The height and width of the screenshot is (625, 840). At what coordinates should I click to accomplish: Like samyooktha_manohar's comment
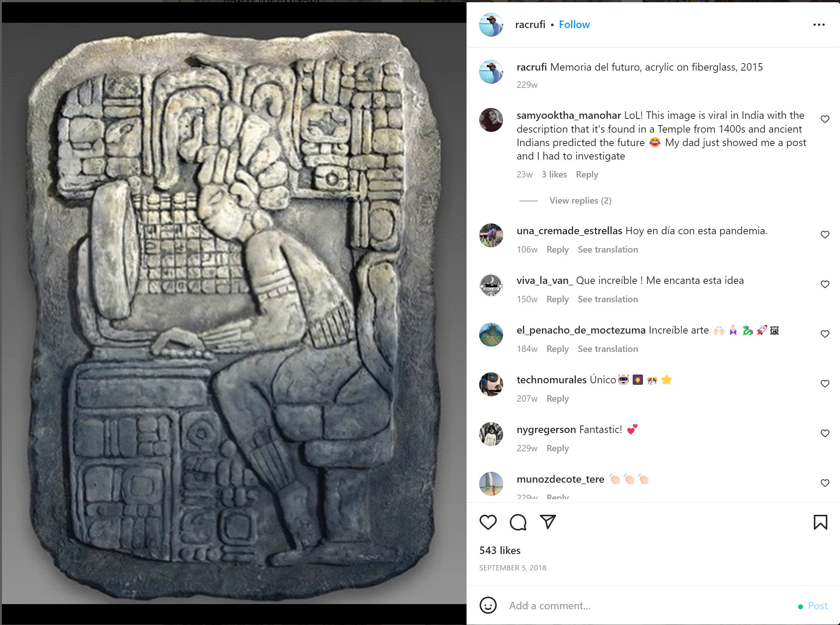pyautogui.click(x=825, y=119)
